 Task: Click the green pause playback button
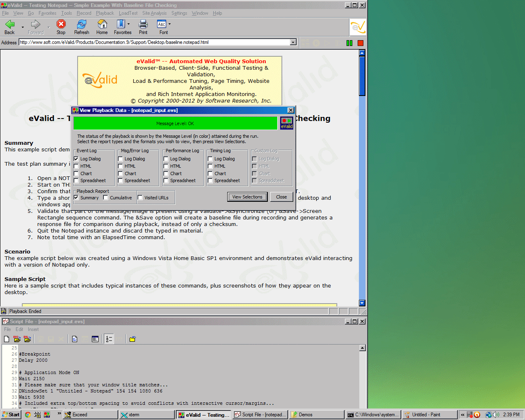click(349, 43)
